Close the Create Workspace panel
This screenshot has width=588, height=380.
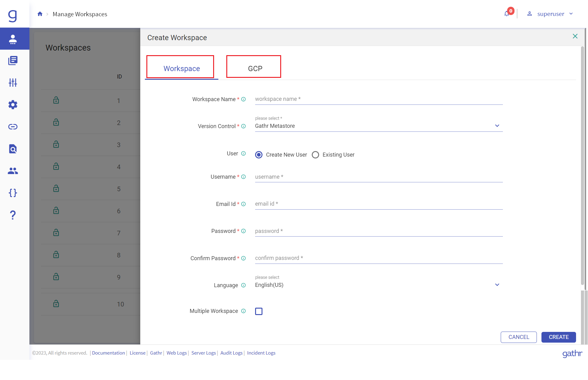point(575,36)
